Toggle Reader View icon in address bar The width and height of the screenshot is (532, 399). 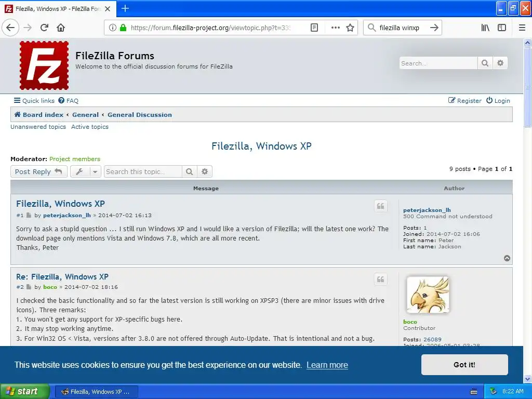(314, 28)
